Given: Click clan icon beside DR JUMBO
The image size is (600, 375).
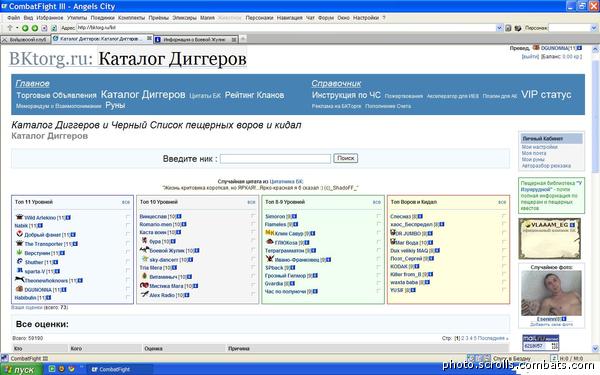Looking at the screenshot, I should click(393, 232).
